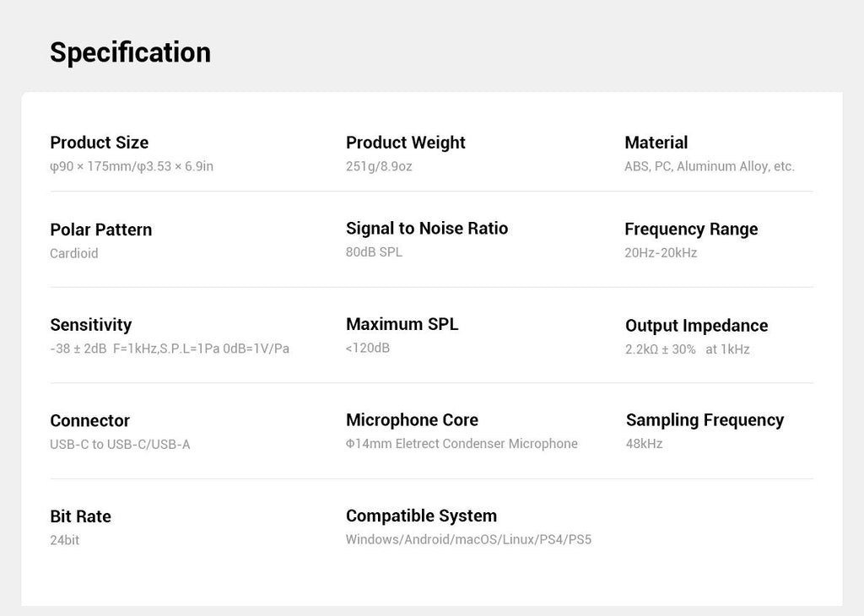This screenshot has height=616, width=864.
Task: Click USB-C to USB-C/USB-A connector text
Action: coord(120,445)
